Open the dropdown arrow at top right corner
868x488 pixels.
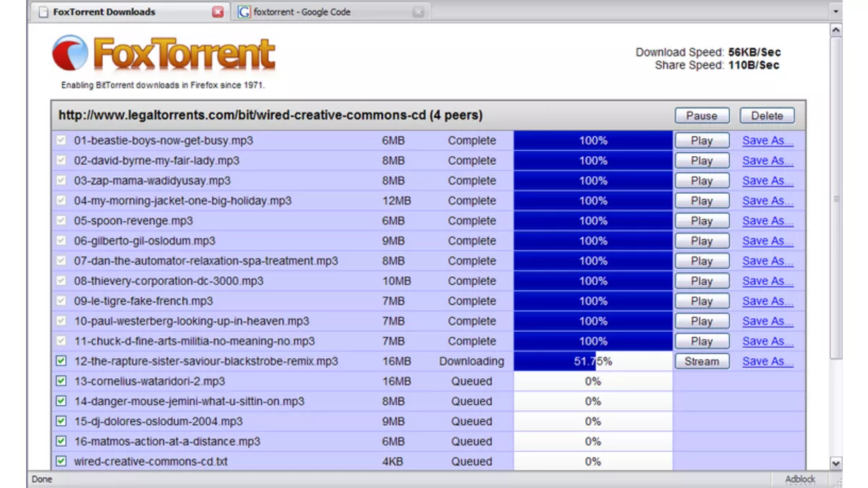835,12
